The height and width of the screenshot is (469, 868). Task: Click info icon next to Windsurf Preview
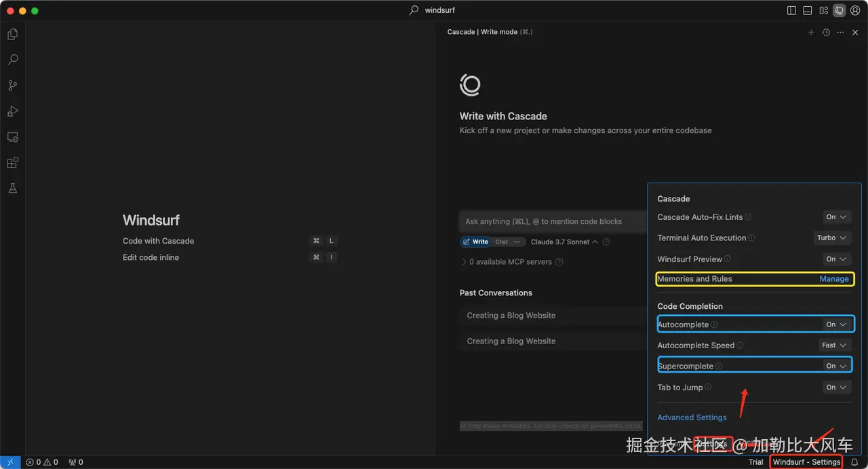[728, 259]
